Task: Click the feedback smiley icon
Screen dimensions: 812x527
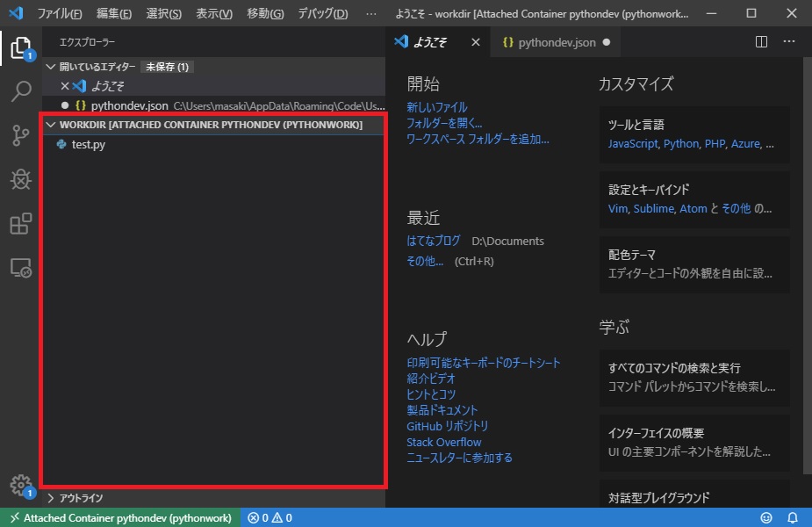Action: coord(765,517)
